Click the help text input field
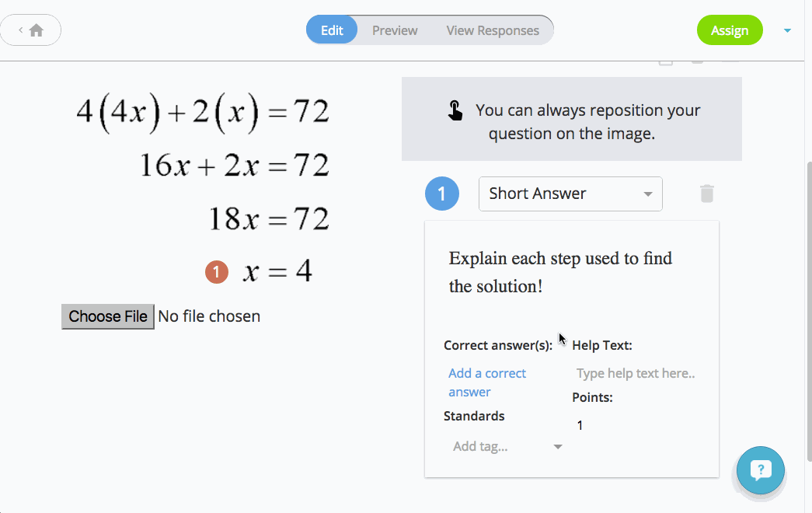This screenshot has width=812, height=513. (636, 373)
